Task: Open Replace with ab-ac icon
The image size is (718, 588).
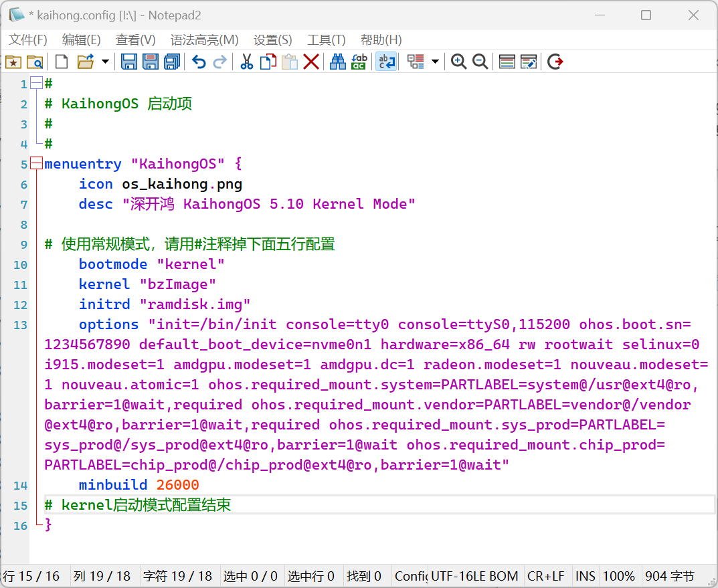Action: [x=359, y=62]
